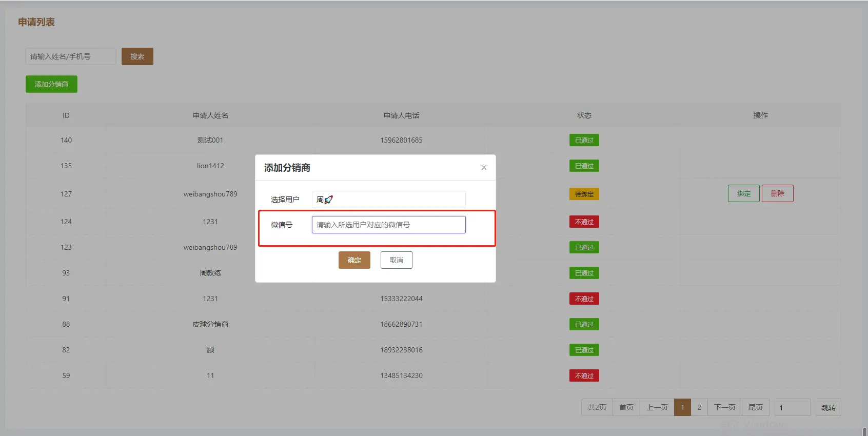Image resolution: width=868 pixels, height=436 pixels.
Task: Click the 已通过 badge for row 140
Action: coord(584,140)
